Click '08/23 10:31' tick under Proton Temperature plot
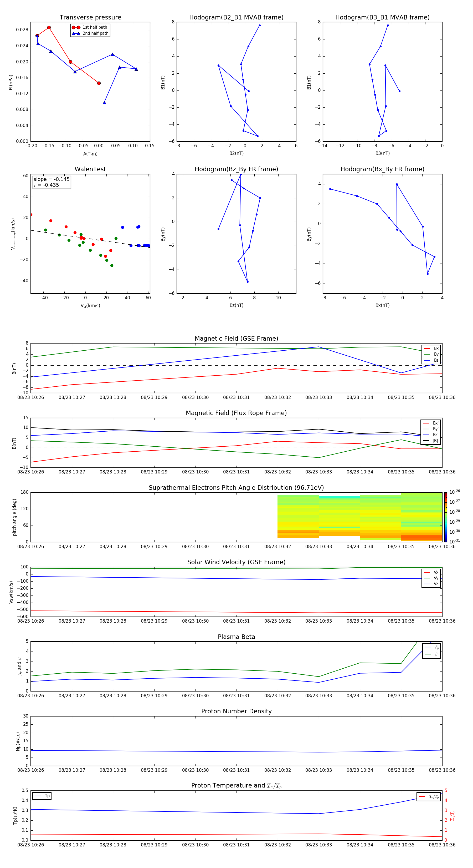473x868 pixels. click(236, 845)
